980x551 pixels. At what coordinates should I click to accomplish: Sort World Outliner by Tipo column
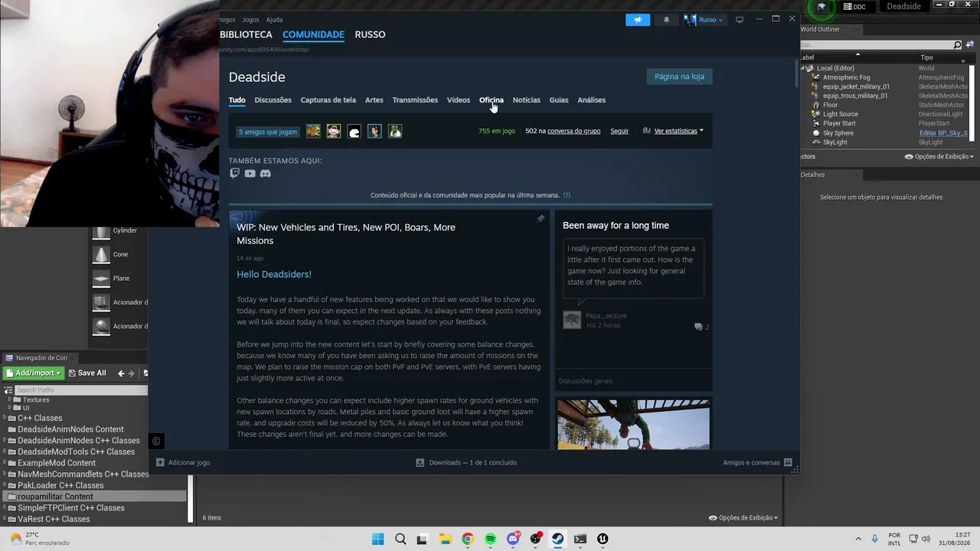pos(926,57)
